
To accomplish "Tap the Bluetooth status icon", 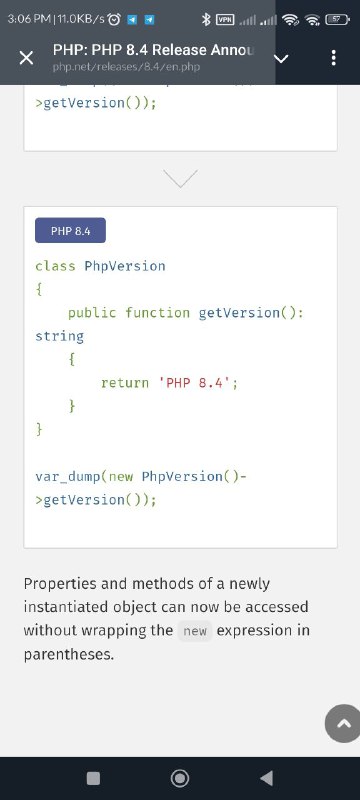I will [206, 20].
